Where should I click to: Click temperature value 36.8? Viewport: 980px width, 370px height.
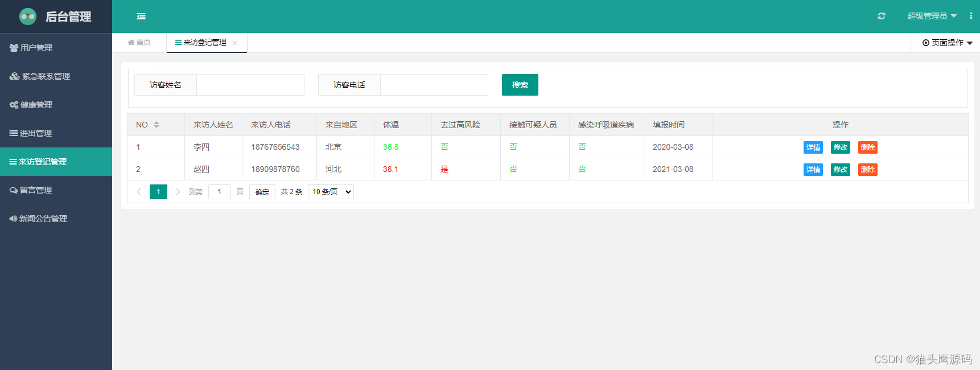390,147
